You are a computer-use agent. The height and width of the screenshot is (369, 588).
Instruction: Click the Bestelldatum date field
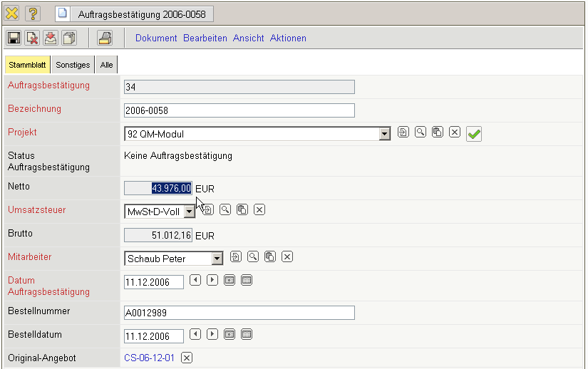tap(154, 336)
